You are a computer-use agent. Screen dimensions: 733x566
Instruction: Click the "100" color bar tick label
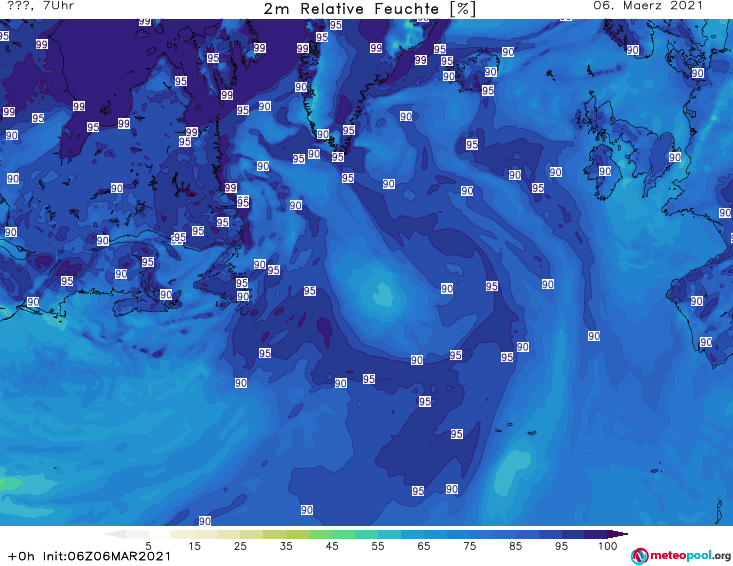coord(607,546)
